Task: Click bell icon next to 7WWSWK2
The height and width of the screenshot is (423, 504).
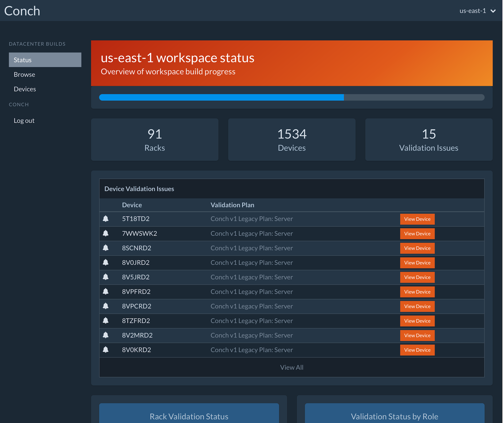Action: point(106,233)
